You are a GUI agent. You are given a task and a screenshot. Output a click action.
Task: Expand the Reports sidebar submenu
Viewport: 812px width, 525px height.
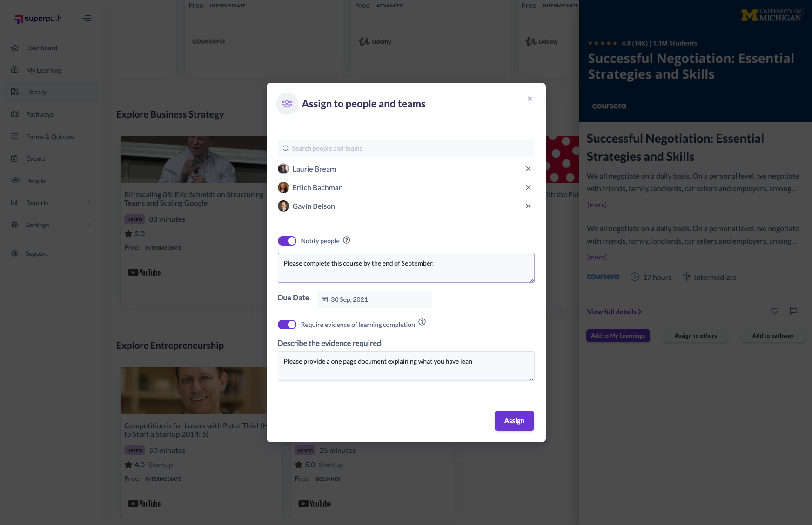tap(89, 202)
